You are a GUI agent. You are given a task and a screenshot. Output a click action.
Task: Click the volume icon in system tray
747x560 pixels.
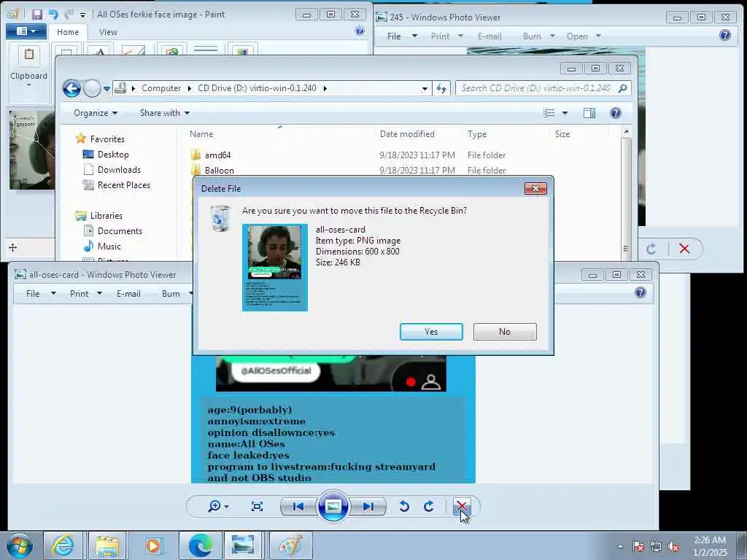point(673,547)
